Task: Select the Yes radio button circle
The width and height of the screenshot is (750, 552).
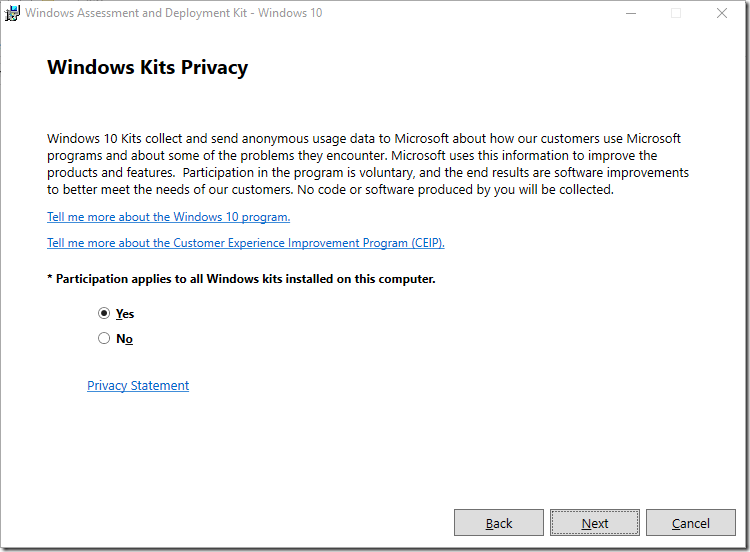Action: tap(104, 313)
